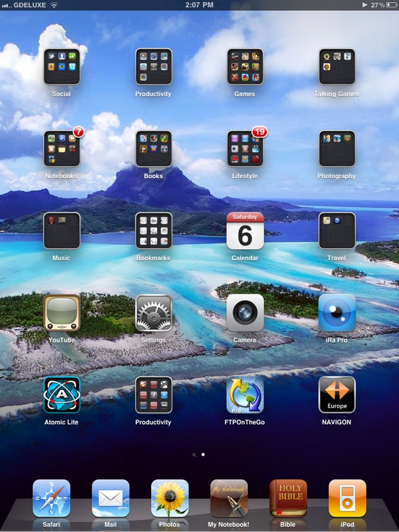
Task: Tap the GDELUXE carrier label
Action: (30, 5)
